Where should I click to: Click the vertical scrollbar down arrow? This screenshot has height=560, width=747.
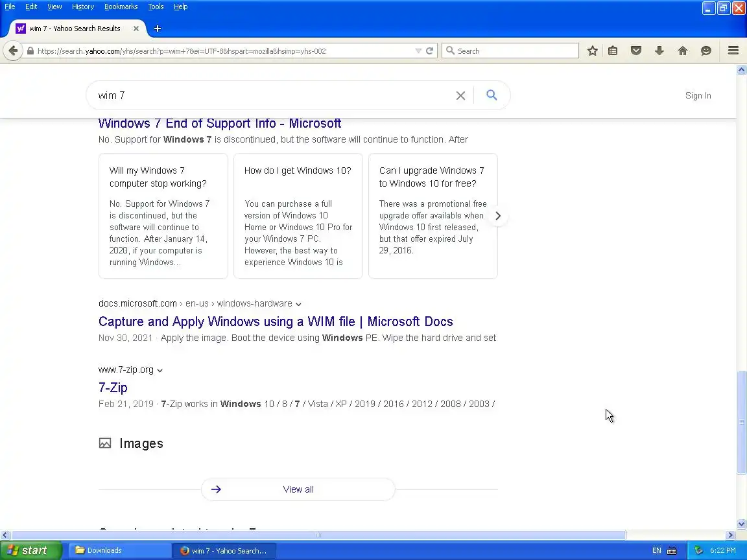741,524
